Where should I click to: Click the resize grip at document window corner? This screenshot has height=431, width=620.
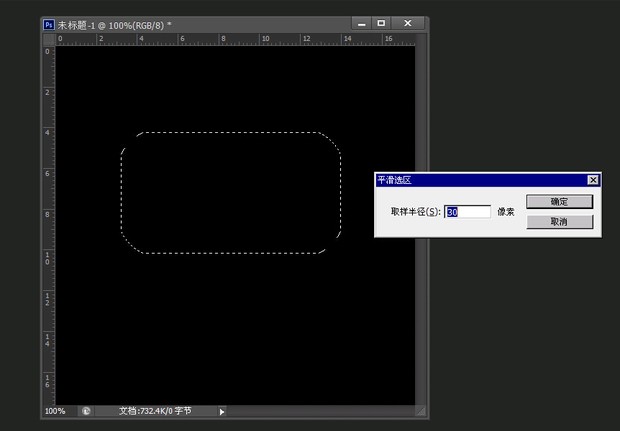(422, 411)
